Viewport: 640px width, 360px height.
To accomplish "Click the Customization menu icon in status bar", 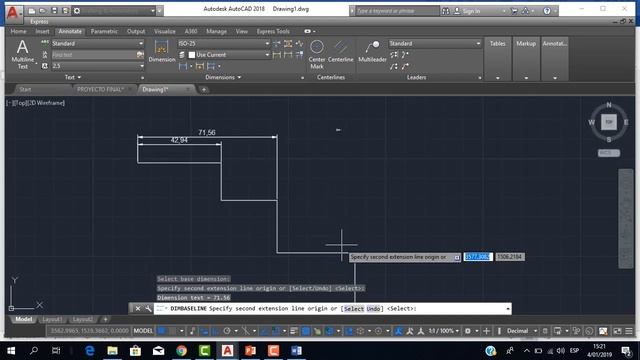I will (x=629, y=331).
